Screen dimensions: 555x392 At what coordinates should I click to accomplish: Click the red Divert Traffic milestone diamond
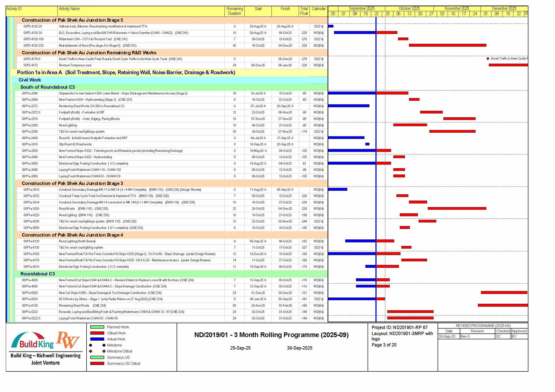pos(488,59)
